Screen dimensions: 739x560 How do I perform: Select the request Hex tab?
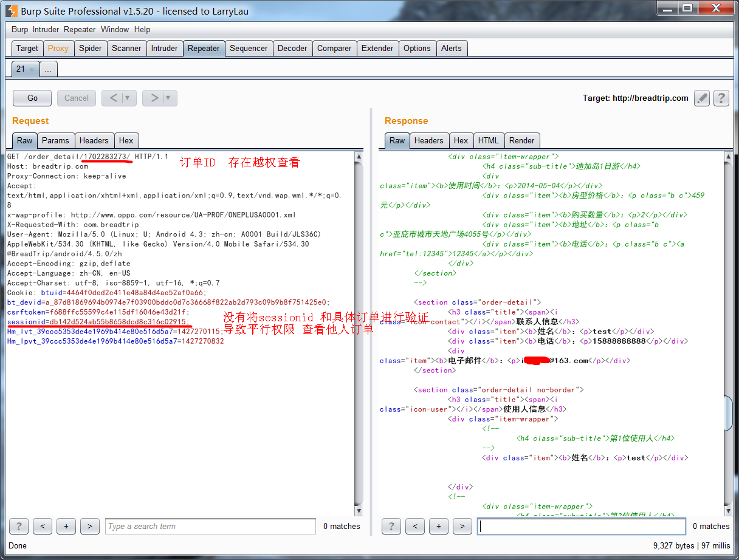126,140
